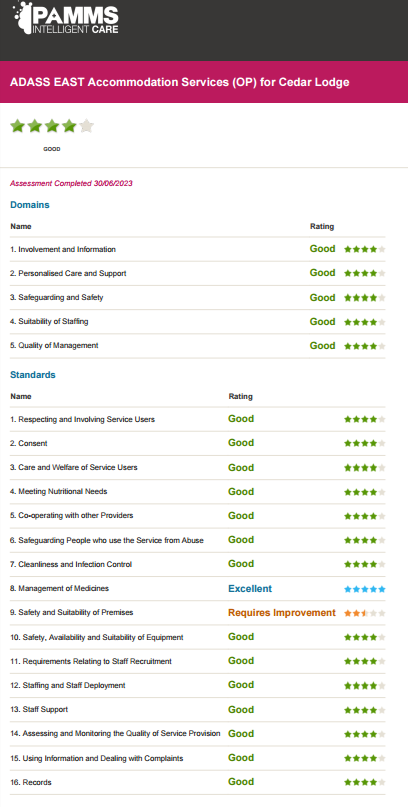Click the star rating for Records
The height and width of the screenshot is (807, 408).
pyautogui.click(x=365, y=782)
